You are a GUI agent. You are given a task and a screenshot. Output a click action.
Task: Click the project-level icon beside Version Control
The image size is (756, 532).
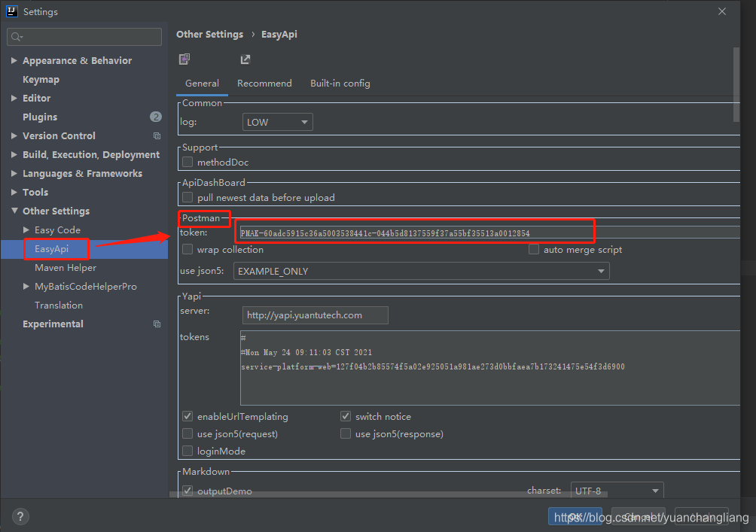click(x=157, y=136)
